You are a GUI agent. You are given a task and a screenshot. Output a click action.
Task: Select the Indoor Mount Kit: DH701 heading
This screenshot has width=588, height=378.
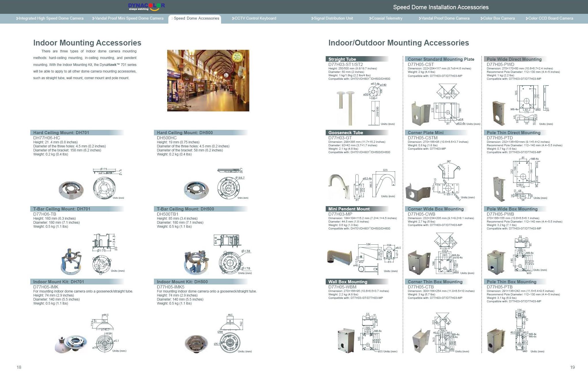[59, 282]
